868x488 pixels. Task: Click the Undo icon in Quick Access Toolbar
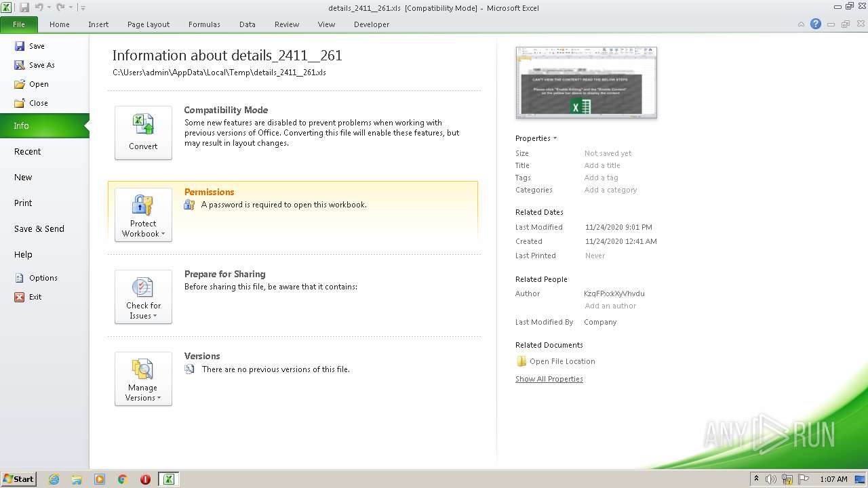coord(39,7)
